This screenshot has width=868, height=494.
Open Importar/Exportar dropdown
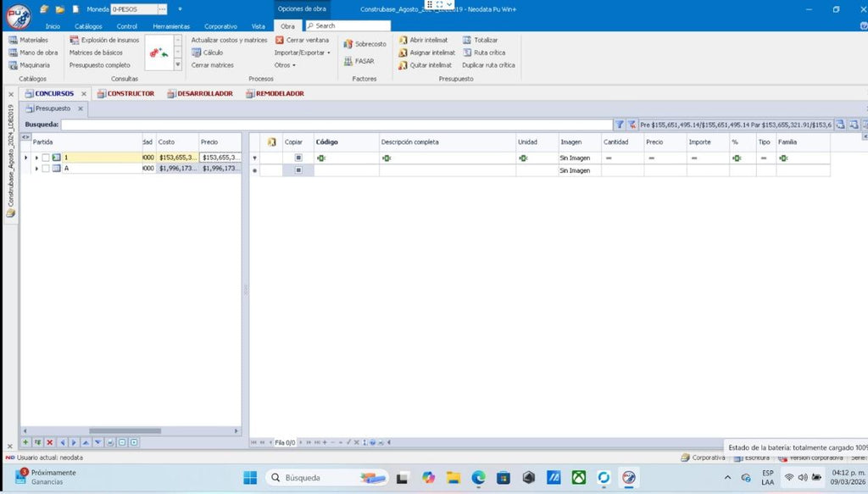(x=303, y=53)
